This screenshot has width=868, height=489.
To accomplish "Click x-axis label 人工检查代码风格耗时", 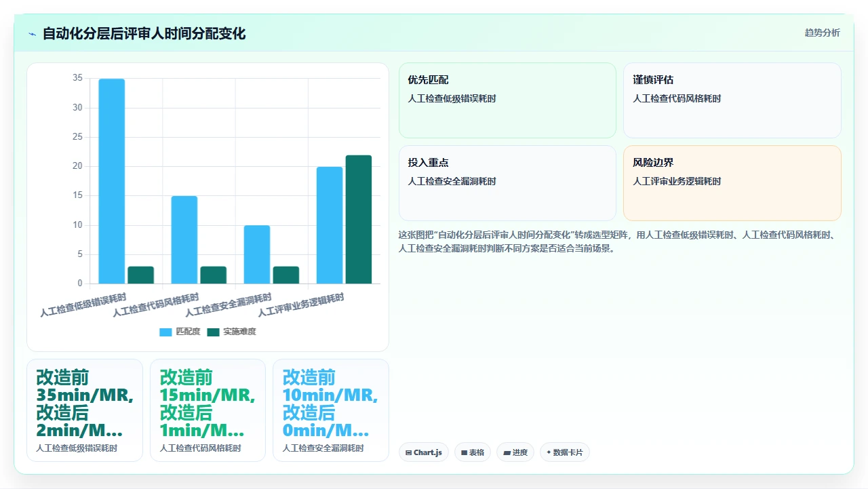I will click(156, 305).
